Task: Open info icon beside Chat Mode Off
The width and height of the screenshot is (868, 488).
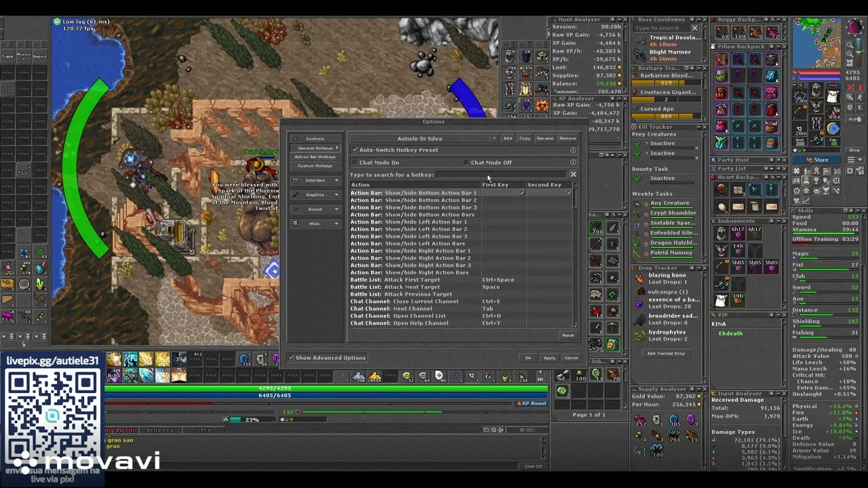Action: click(573, 163)
